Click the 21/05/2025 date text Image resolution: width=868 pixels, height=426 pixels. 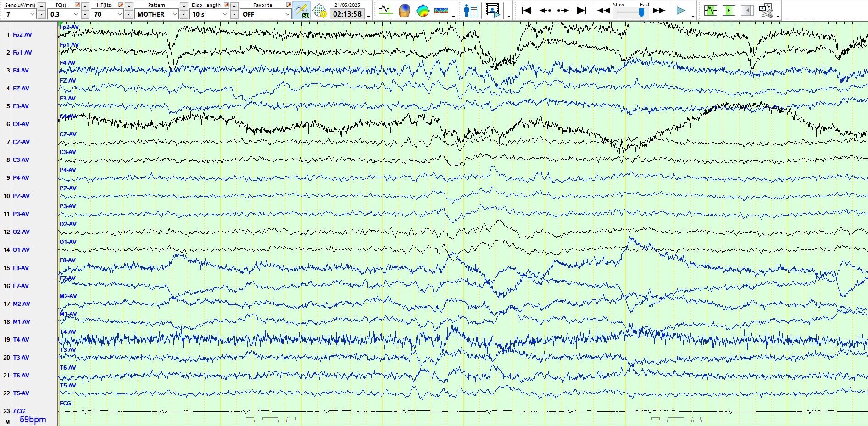347,5
